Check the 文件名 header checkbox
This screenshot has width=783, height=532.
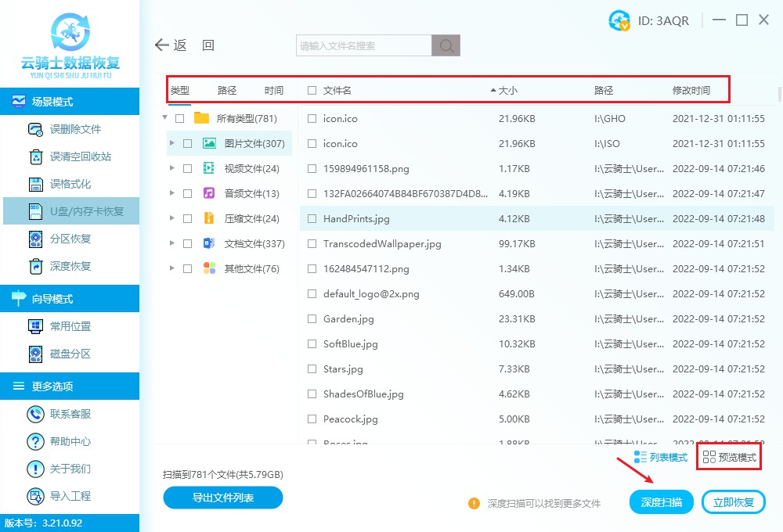pyautogui.click(x=311, y=90)
